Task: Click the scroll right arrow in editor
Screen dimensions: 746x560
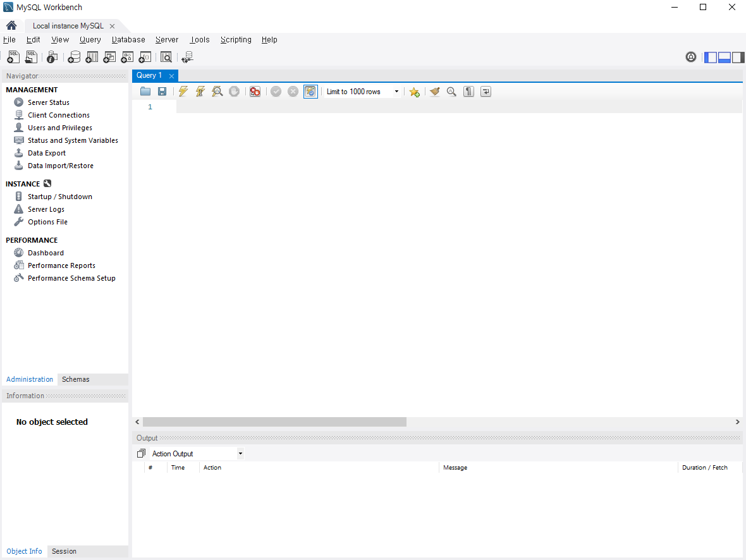Action: pos(737,422)
